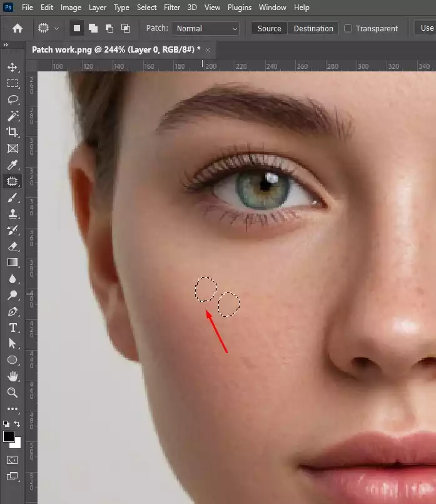Open the Plugins menu
Screen dimensions: 436x504
(240, 8)
